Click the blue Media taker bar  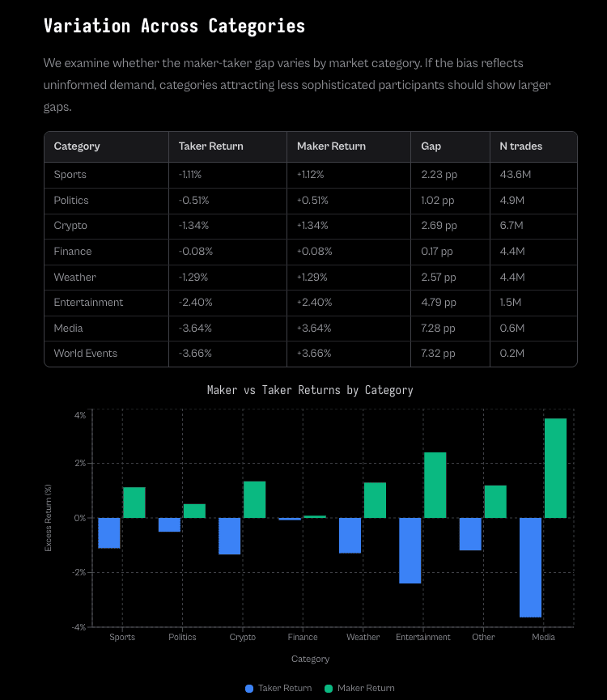(x=531, y=567)
